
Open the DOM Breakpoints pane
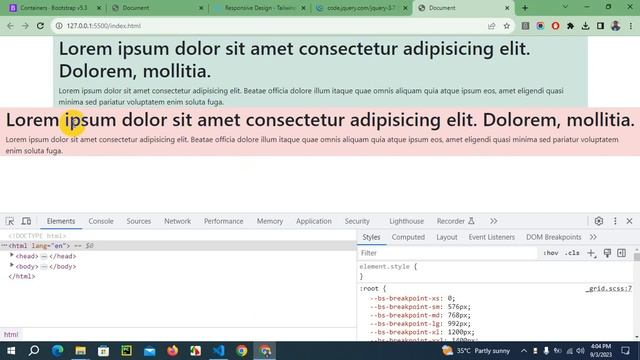(553, 237)
